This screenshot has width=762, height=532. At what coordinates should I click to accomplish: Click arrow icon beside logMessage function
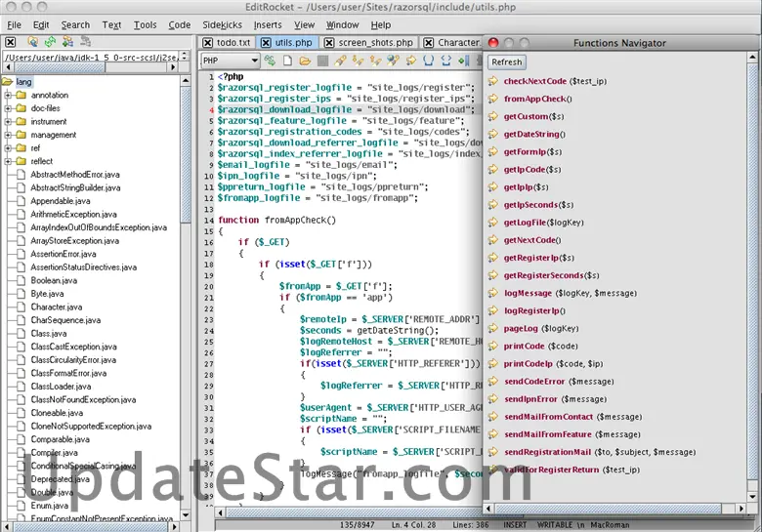click(x=493, y=293)
